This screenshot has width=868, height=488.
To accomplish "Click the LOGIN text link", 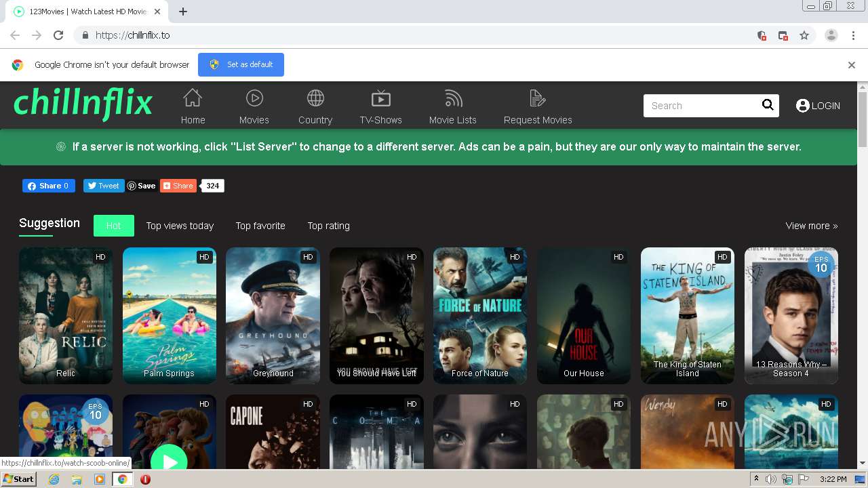I will pyautogui.click(x=826, y=106).
